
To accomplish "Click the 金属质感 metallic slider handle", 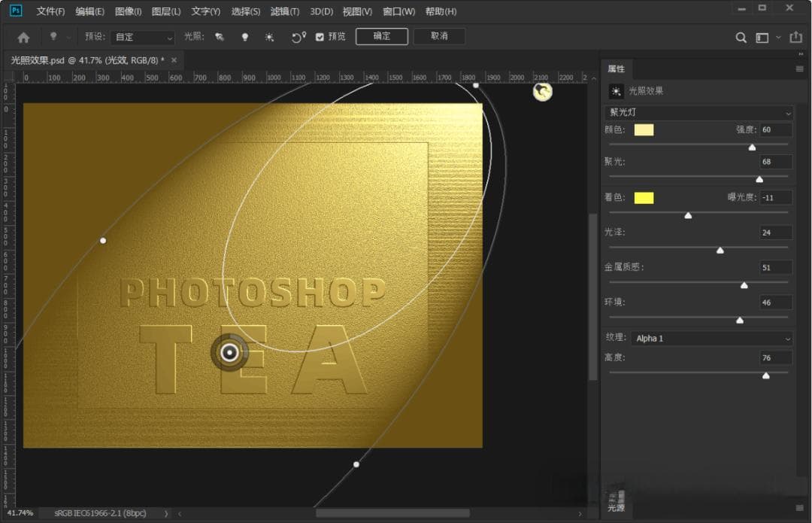I will (744, 285).
